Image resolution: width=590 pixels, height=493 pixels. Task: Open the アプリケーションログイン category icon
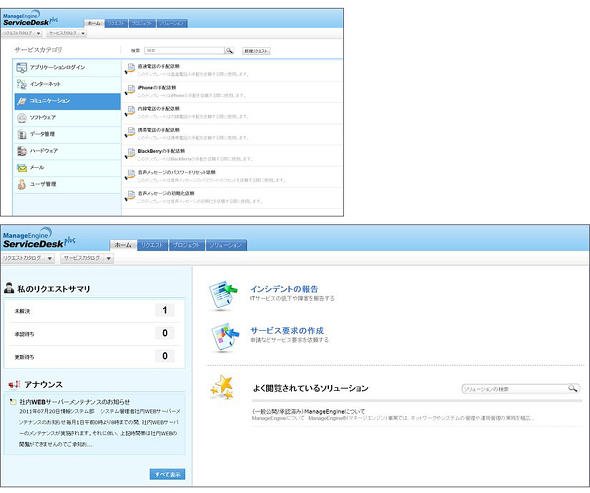point(22,67)
